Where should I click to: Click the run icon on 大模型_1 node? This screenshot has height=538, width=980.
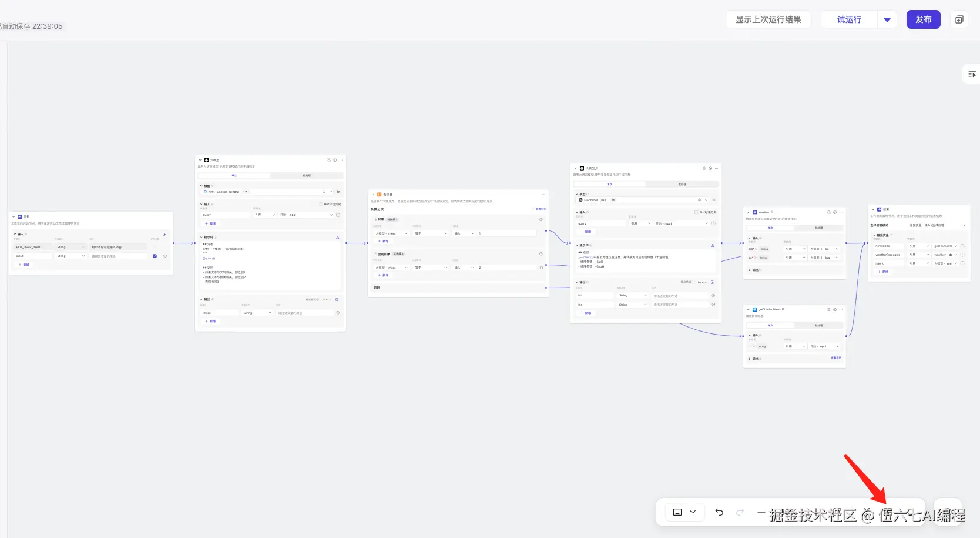coord(710,168)
